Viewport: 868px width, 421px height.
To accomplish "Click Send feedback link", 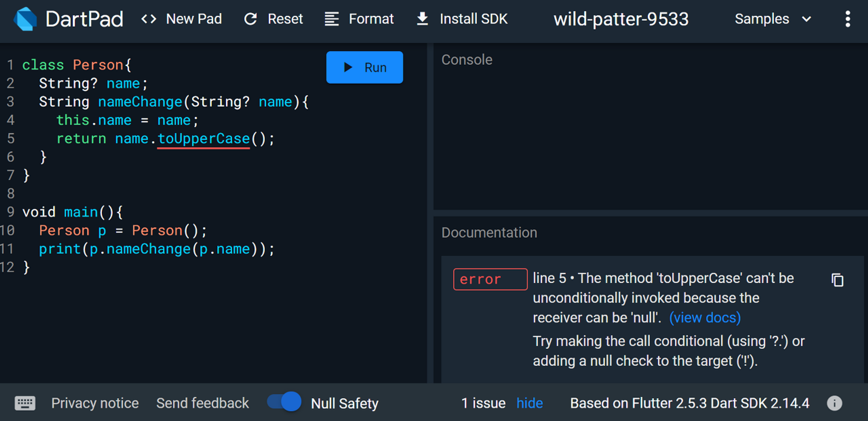I will click(203, 403).
